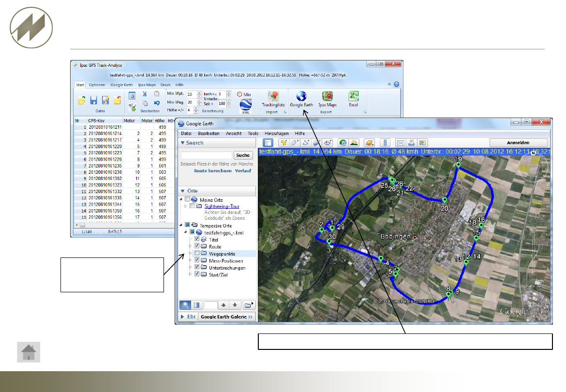Move selected place up with arrow button
Screen dimensions: 566x392
coord(224,305)
